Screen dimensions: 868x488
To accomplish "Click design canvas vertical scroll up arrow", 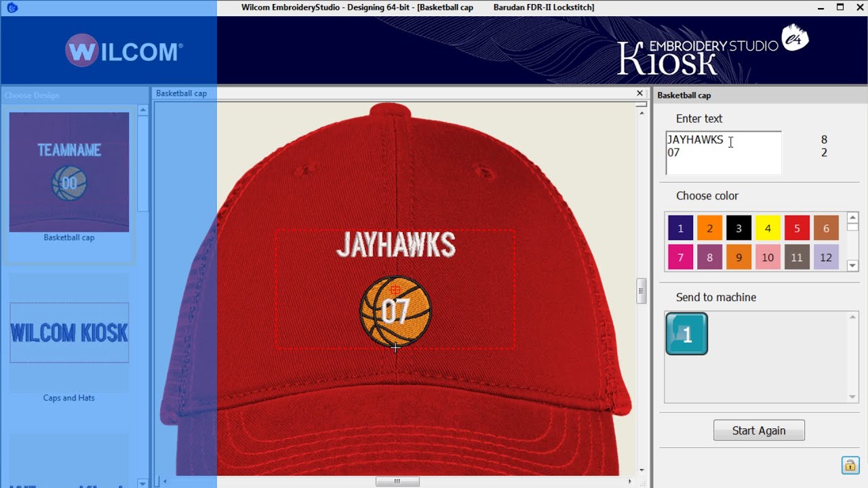I will [x=642, y=113].
